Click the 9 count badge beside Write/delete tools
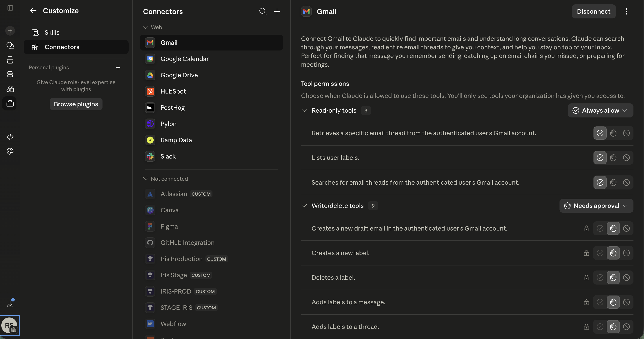The image size is (644, 339). 373,206
